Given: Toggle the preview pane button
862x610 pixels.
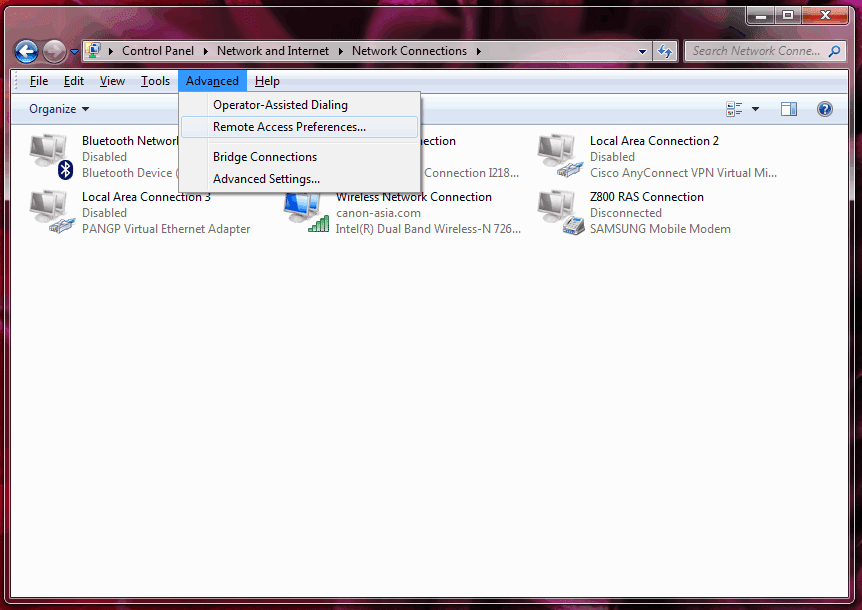Looking at the screenshot, I should (789, 109).
